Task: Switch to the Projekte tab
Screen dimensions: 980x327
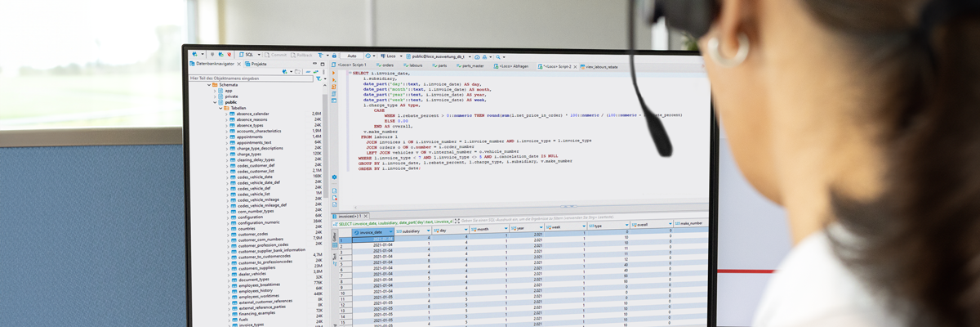Action: [257, 64]
